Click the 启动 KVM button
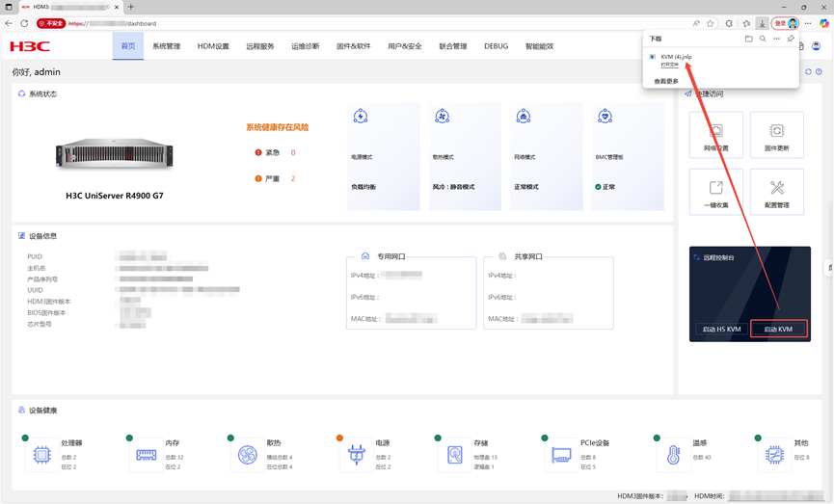The width and height of the screenshot is (834, 504). 778,330
